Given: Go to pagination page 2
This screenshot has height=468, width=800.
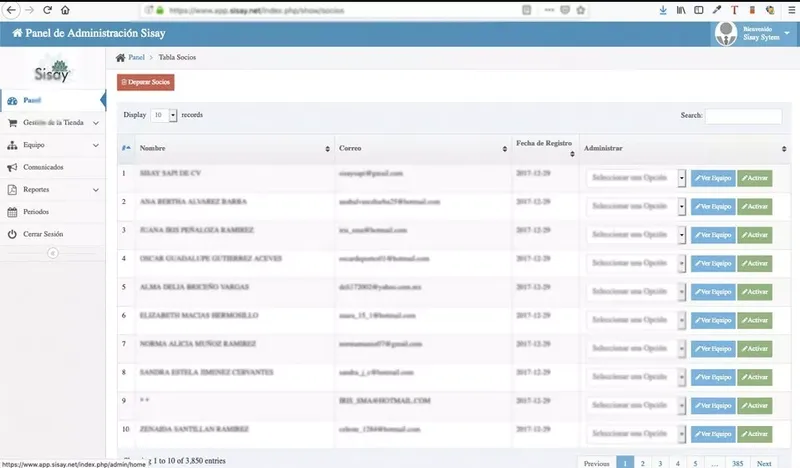Looking at the screenshot, I should point(642,463).
